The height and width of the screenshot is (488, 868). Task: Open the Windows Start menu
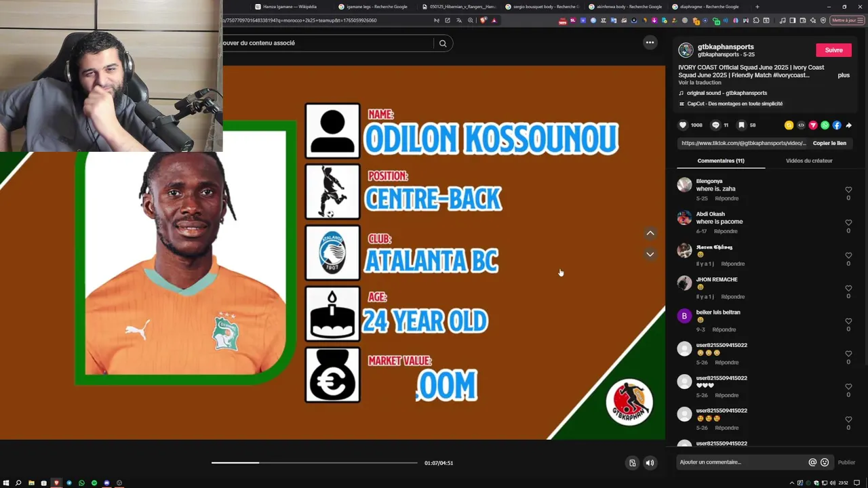[6, 483]
